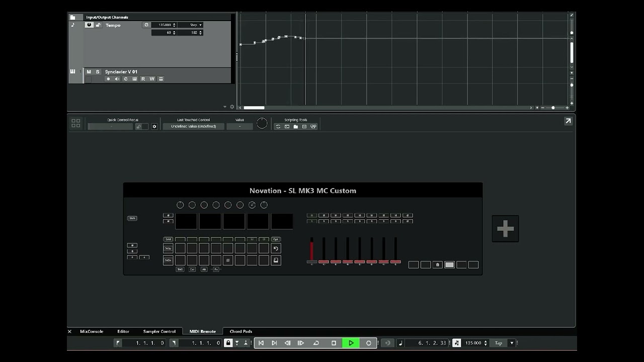
Task: Click the Tap tempo button
Action: (499, 343)
